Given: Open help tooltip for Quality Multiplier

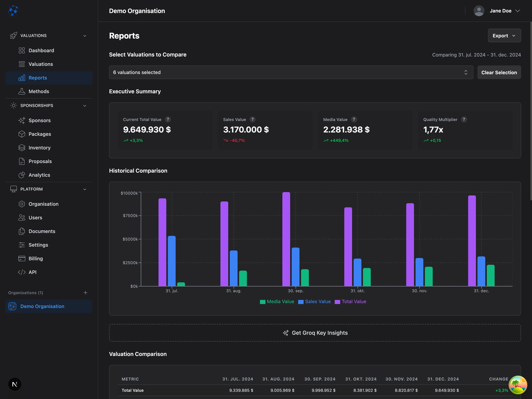Looking at the screenshot, I should point(464,119).
